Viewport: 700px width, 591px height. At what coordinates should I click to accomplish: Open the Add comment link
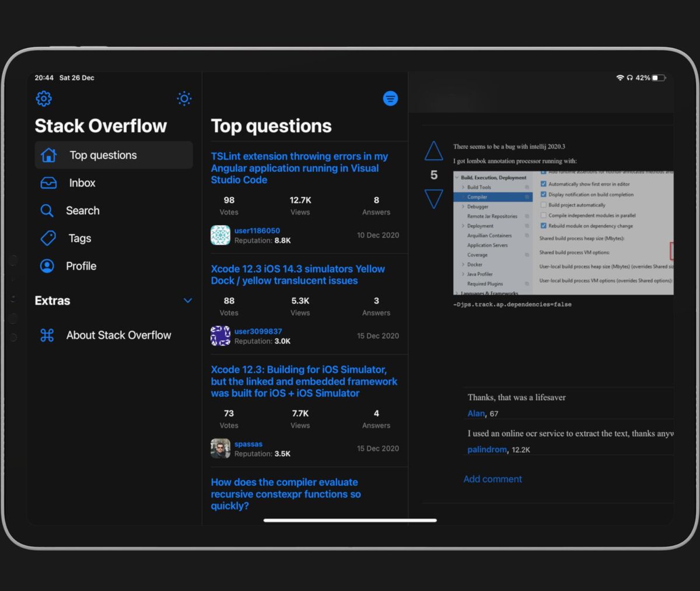click(492, 478)
